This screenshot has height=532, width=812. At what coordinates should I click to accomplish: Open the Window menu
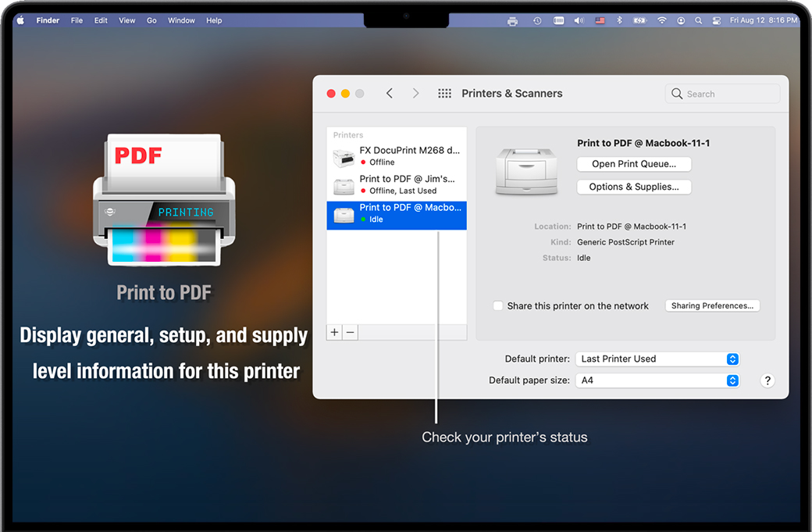coord(181,20)
